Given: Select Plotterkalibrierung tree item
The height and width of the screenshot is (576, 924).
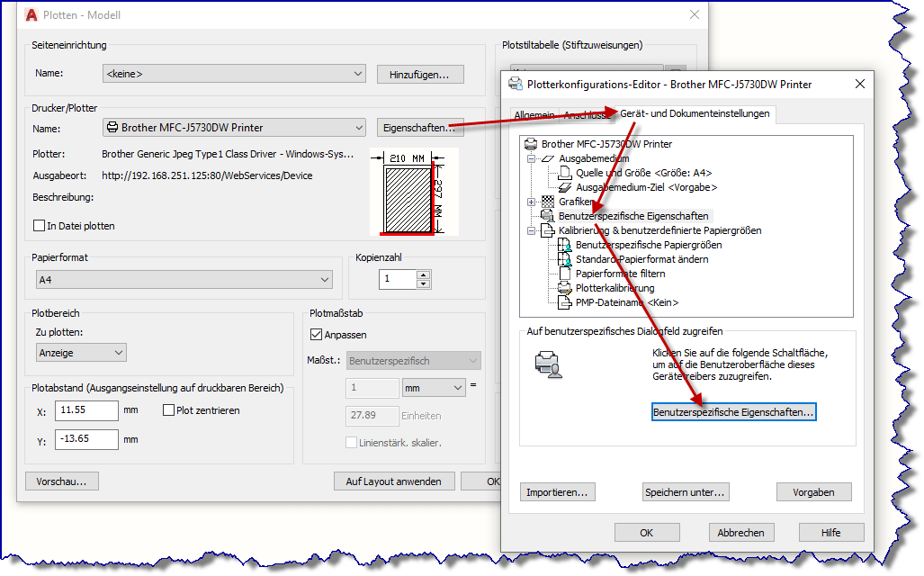Looking at the screenshot, I should pos(615,288).
